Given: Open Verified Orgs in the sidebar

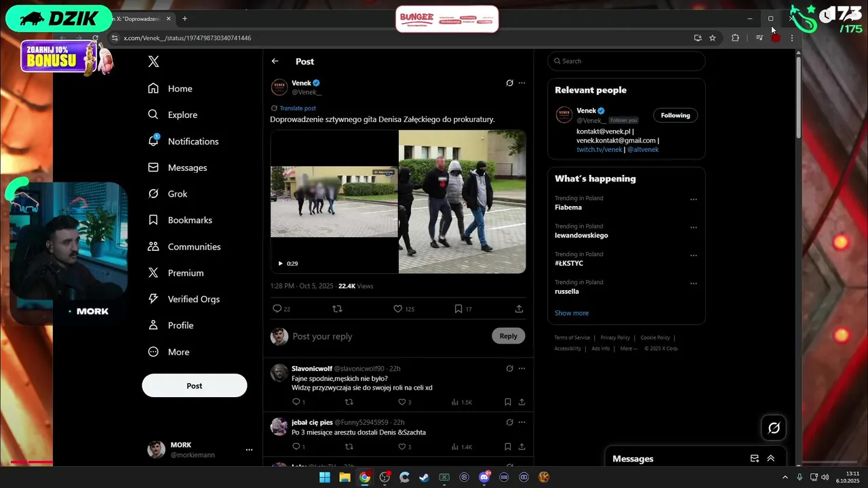Looking at the screenshot, I should point(184,299).
